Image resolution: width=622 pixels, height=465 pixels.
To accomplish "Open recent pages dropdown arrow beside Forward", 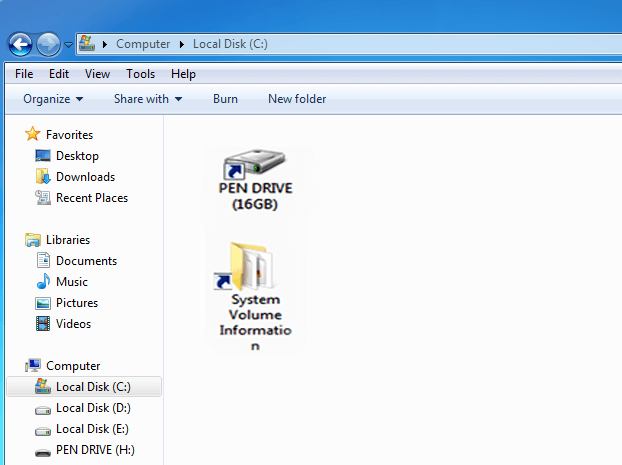I will 68,45.
